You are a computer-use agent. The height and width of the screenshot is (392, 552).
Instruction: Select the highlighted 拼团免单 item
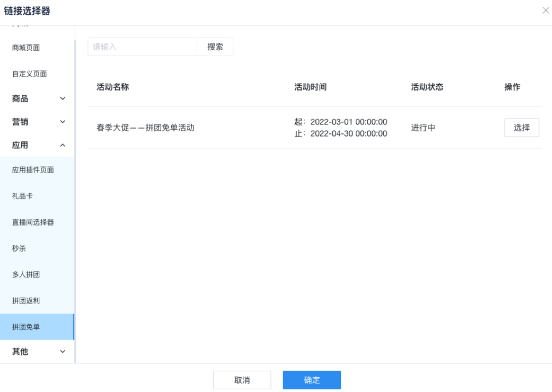tap(26, 327)
